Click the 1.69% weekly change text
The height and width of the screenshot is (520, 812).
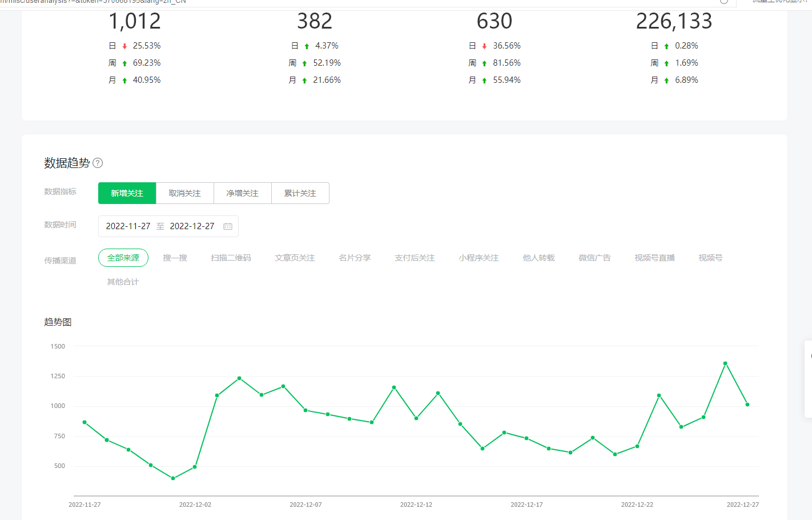pos(686,63)
